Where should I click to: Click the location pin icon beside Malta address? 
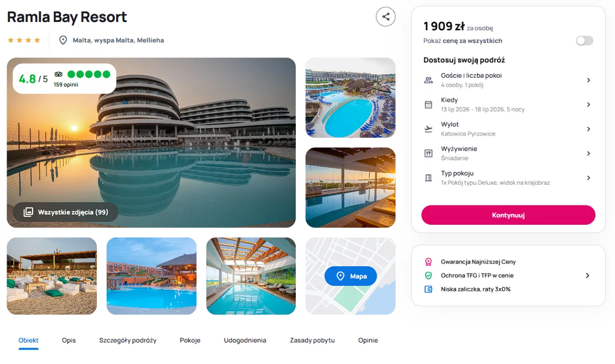63,40
